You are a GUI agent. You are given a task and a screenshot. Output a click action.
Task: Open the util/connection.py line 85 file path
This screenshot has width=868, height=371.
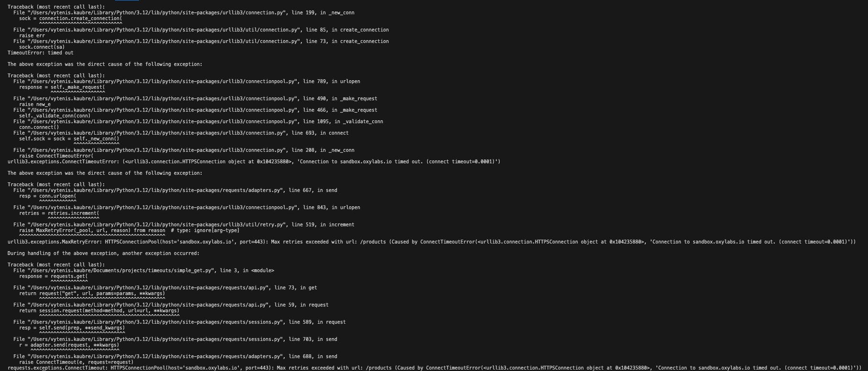(164, 30)
